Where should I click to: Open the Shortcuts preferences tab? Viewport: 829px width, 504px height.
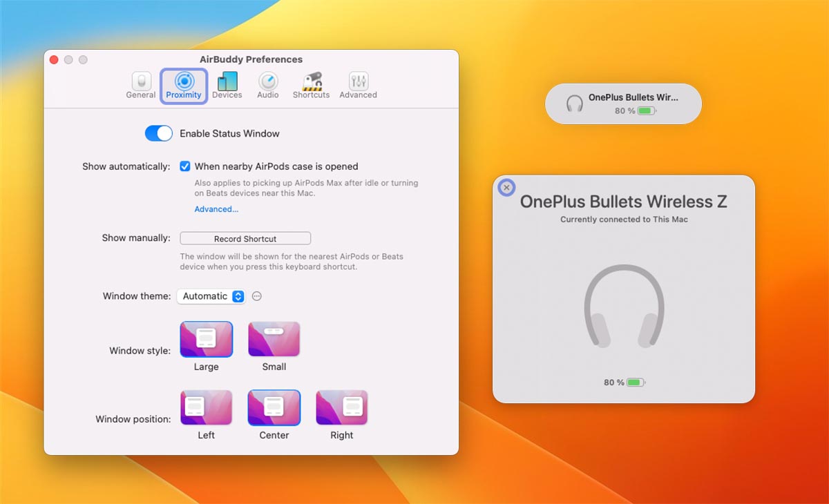311,86
